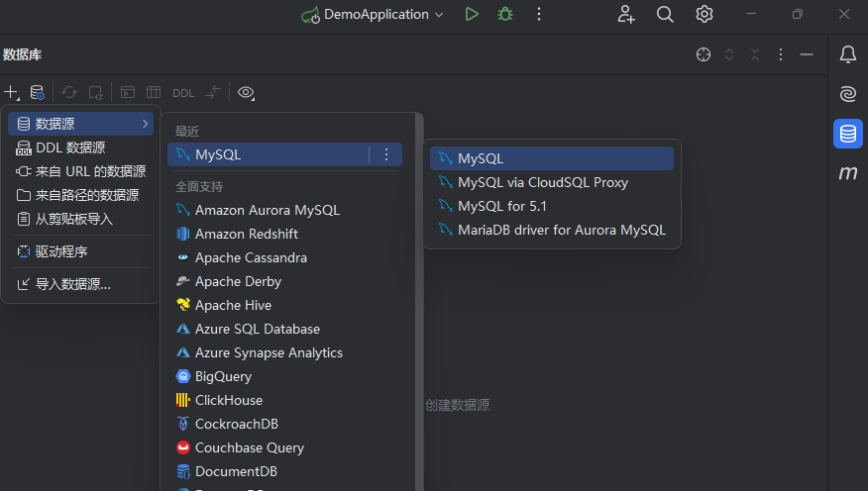
Task: Click the Database tool window icon
Action: [847, 134]
